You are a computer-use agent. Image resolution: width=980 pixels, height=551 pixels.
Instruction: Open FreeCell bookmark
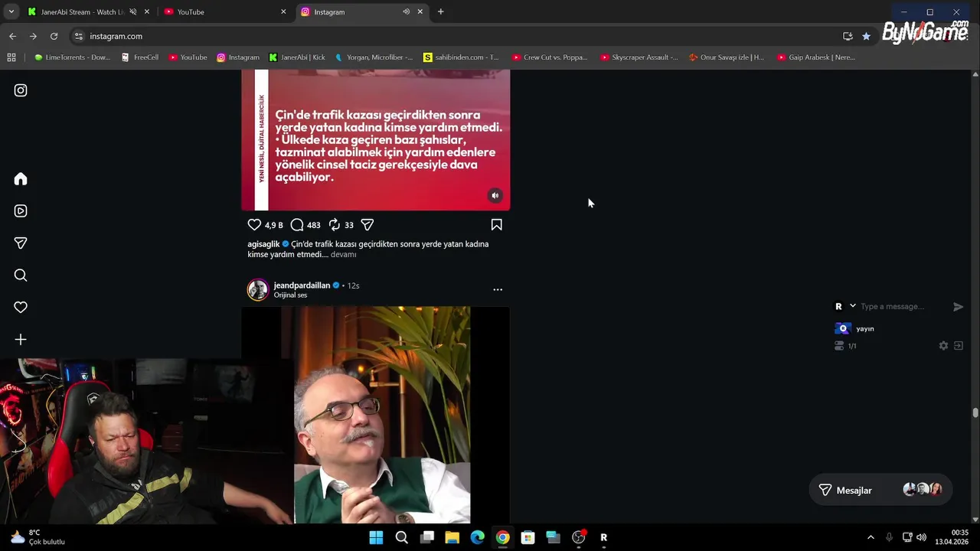point(140,57)
